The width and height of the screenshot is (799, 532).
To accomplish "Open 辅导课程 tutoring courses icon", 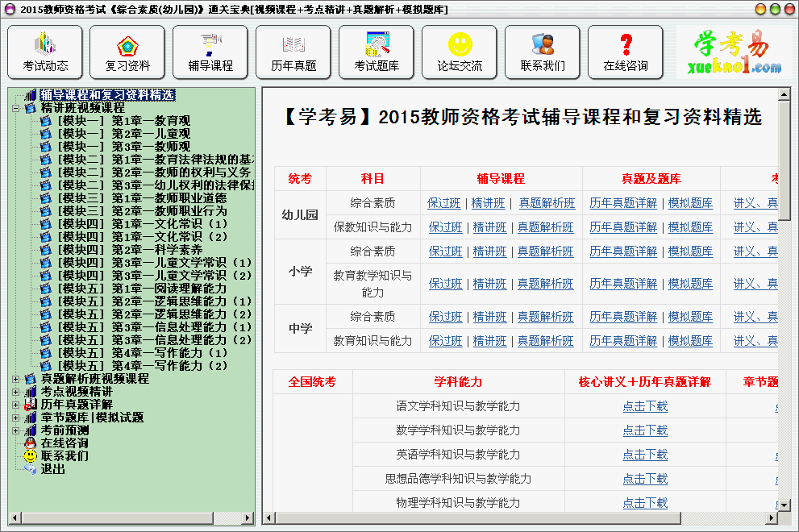I will pos(210,52).
